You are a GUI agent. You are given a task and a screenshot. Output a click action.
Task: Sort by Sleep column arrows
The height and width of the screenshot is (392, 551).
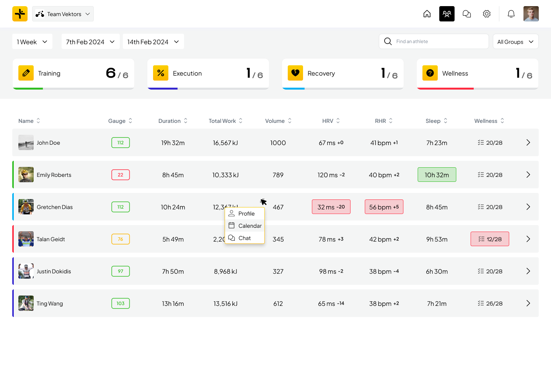pyautogui.click(x=446, y=121)
